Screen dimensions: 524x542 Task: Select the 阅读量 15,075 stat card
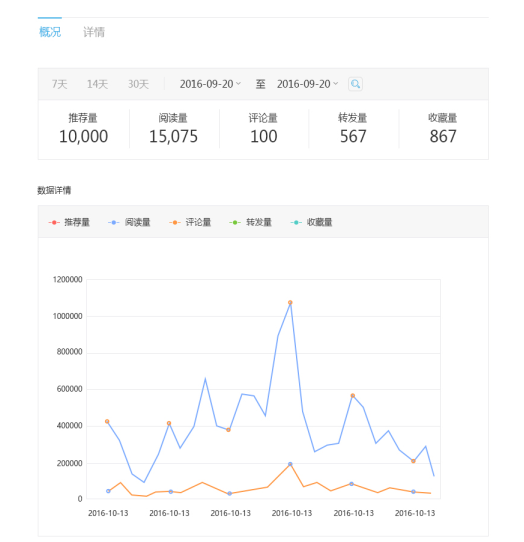pos(174,129)
